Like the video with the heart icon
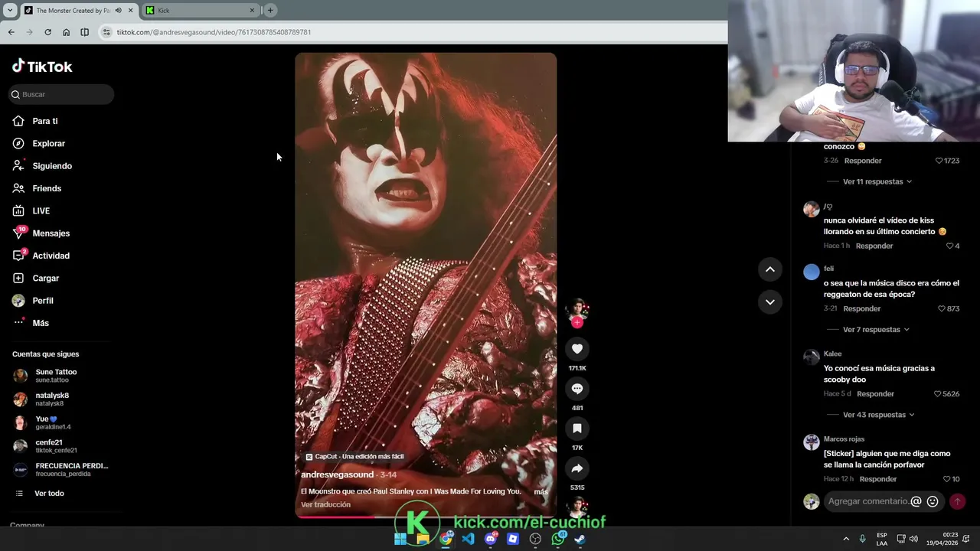980x551 pixels. (x=577, y=349)
